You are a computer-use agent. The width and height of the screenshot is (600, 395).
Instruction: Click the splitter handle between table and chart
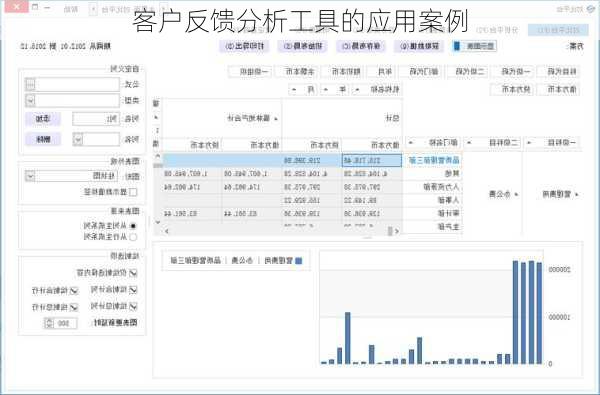coord(367,238)
